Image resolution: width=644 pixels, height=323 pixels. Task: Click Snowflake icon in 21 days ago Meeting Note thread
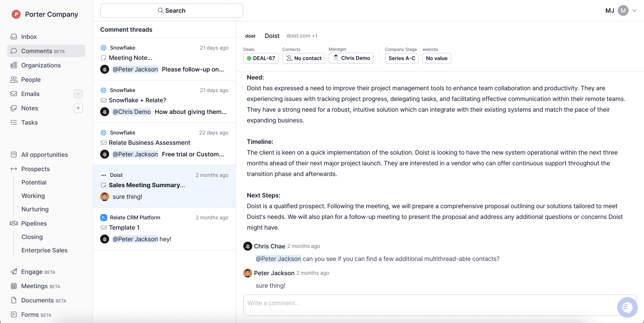point(104,48)
